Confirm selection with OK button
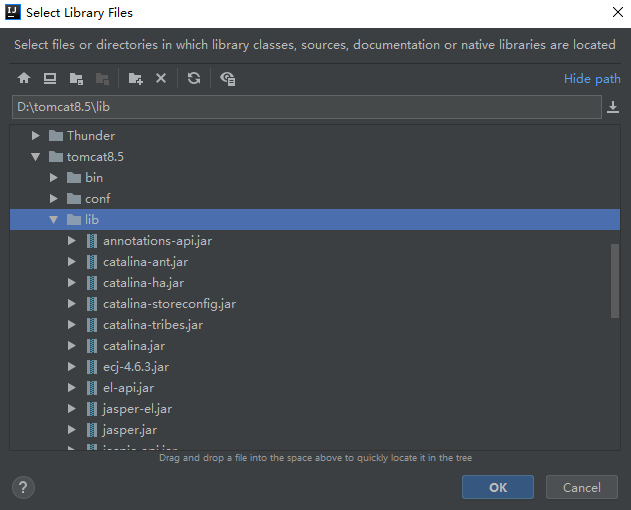The height and width of the screenshot is (510, 631). [498, 487]
